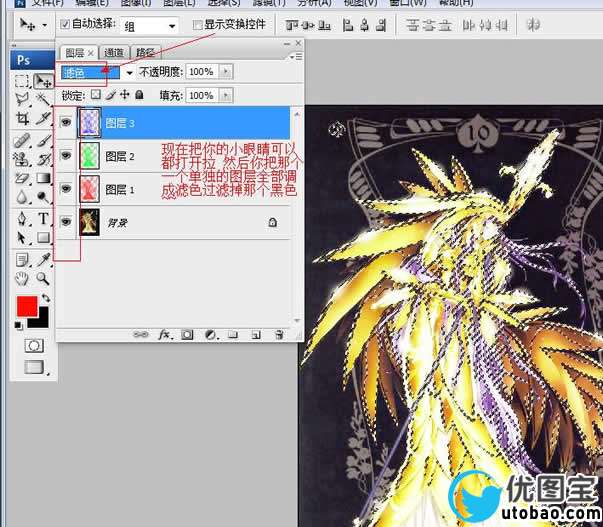Image resolution: width=603 pixels, height=527 pixels.
Task: Toggle the 自动选择 checkbox
Action: pyautogui.click(x=65, y=24)
